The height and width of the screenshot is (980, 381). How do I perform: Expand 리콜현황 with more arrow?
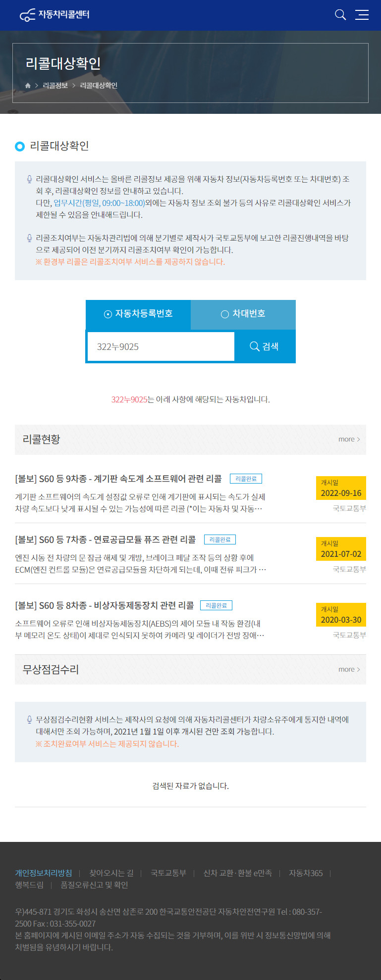[x=349, y=439]
